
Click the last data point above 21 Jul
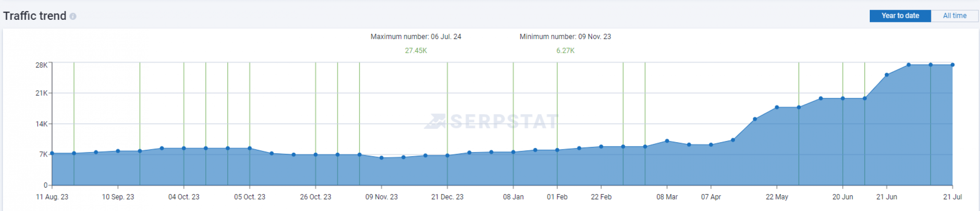[x=953, y=65]
